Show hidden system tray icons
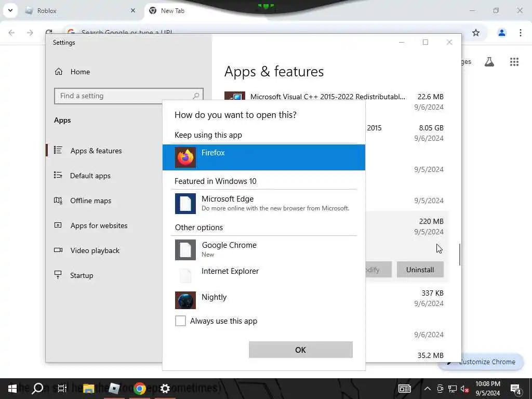The width and height of the screenshot is (532, 399). pyautogui.click(x=428, y=389)
